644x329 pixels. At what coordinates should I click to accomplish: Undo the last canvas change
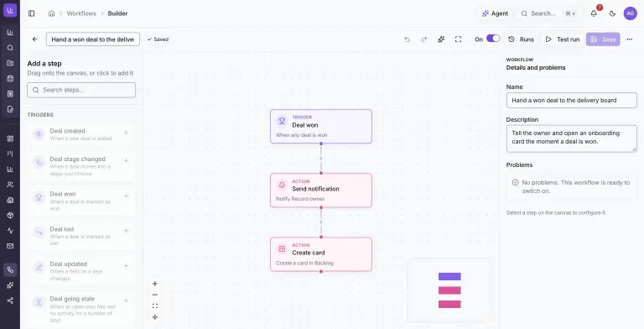click(407, 39)
